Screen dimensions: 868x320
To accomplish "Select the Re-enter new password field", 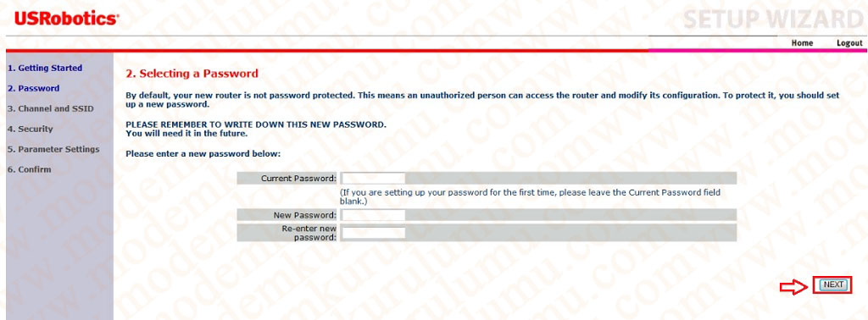I will tap(373, 233).
